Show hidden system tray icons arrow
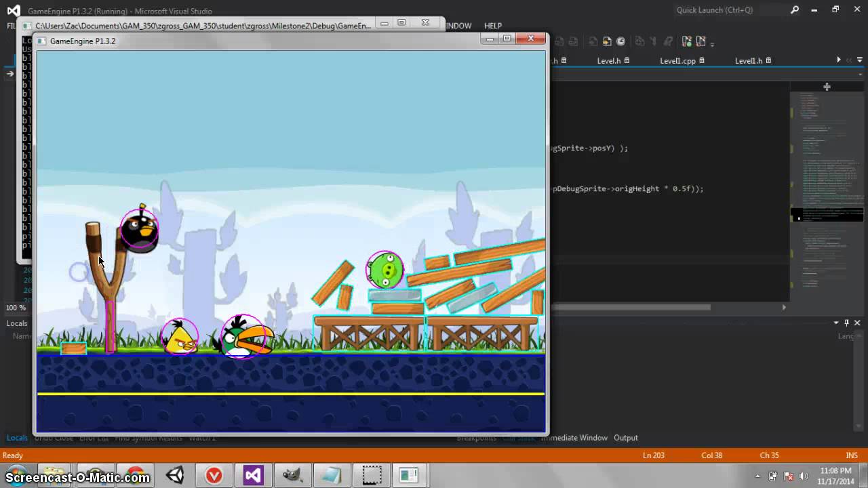 click(758, 476)
